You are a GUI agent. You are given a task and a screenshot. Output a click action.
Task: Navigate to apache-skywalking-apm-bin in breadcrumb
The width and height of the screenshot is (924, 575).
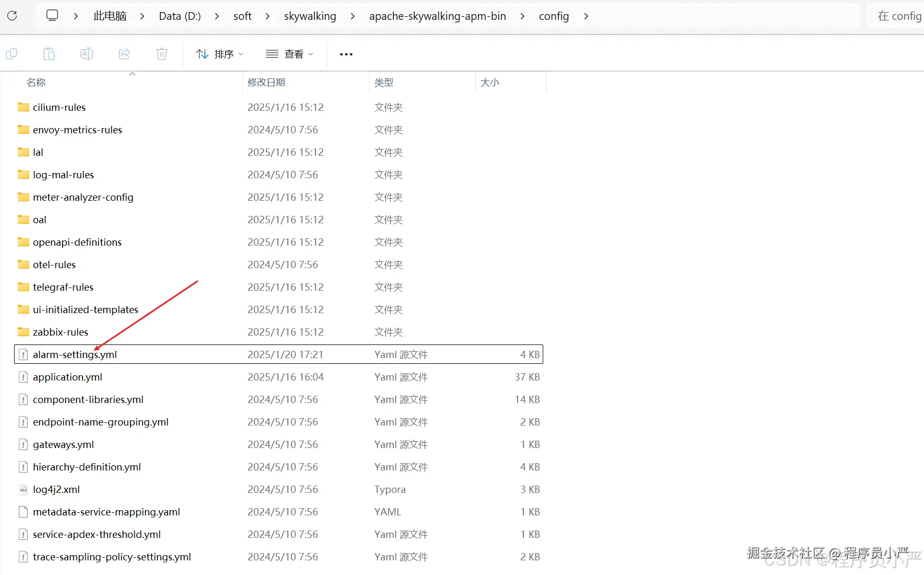coord(438,16)
